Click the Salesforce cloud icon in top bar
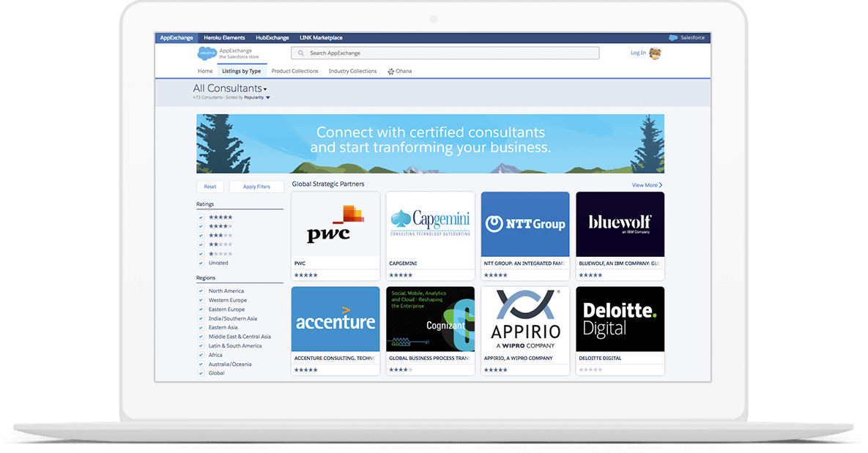 (x=673, y=38)
